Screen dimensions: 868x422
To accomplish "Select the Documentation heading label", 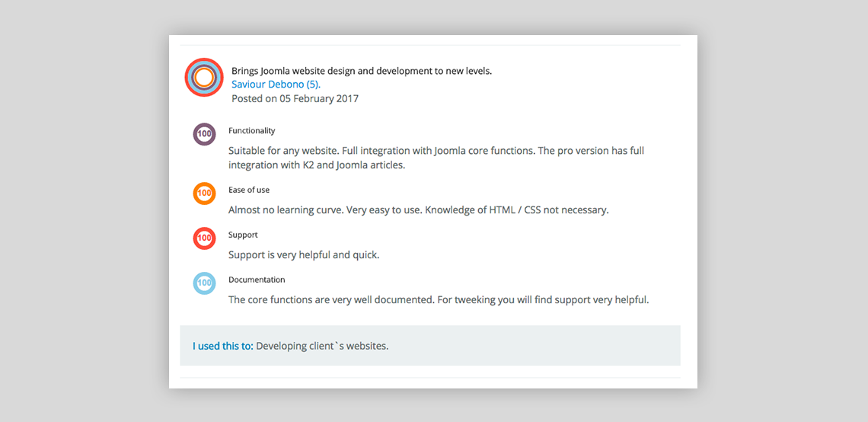I will coord(257,280).
